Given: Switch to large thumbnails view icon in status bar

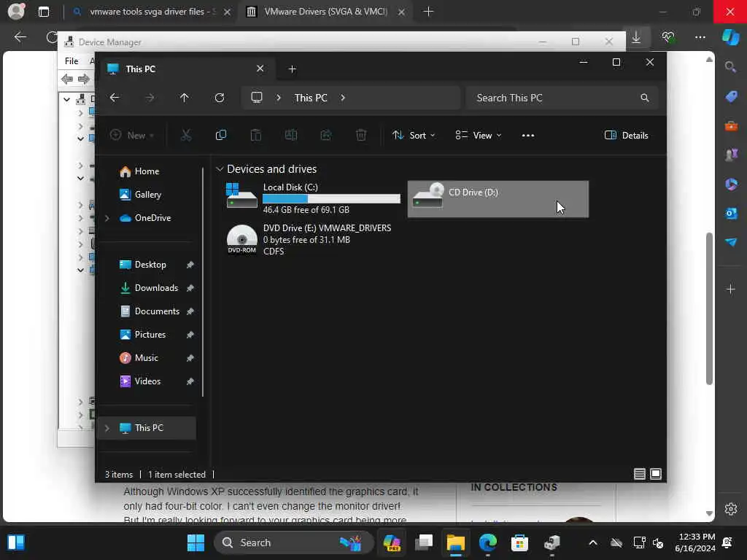Looking at the screenshot, I should (656, 474).
